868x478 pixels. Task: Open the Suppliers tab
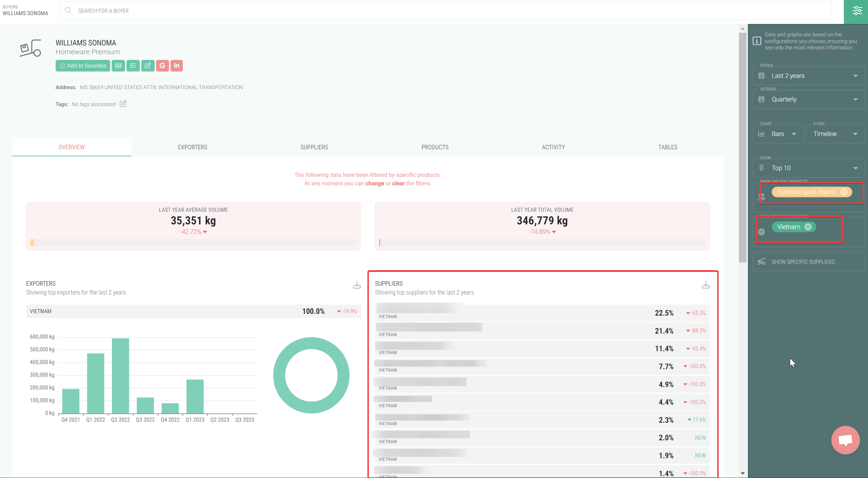tap(314, 147)
